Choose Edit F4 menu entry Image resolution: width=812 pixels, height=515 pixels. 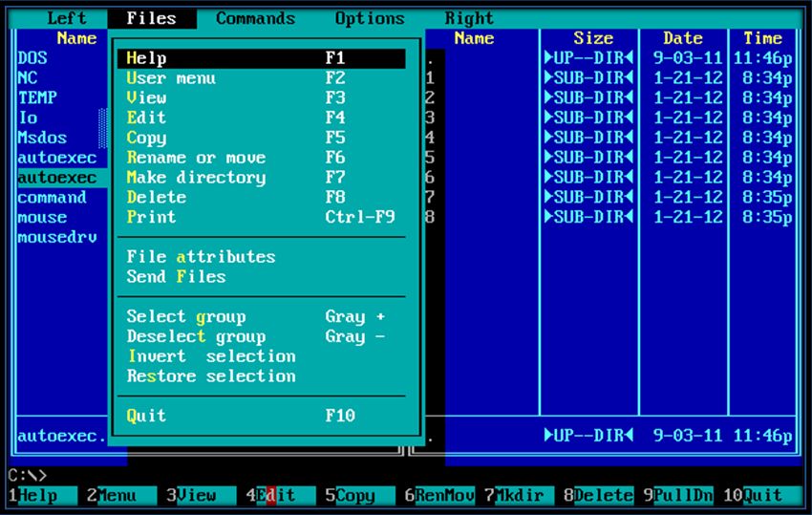tap(262, 118)
